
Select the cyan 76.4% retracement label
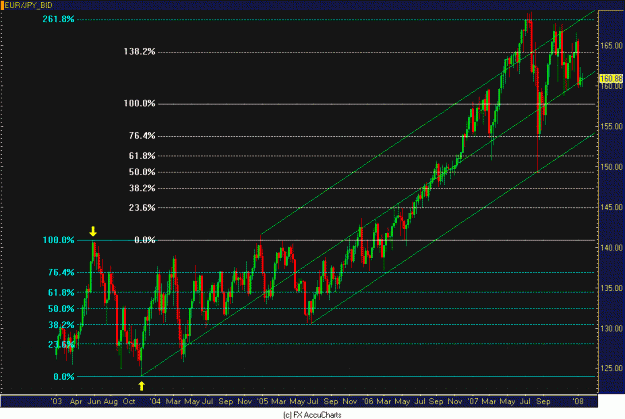point(61,273)
